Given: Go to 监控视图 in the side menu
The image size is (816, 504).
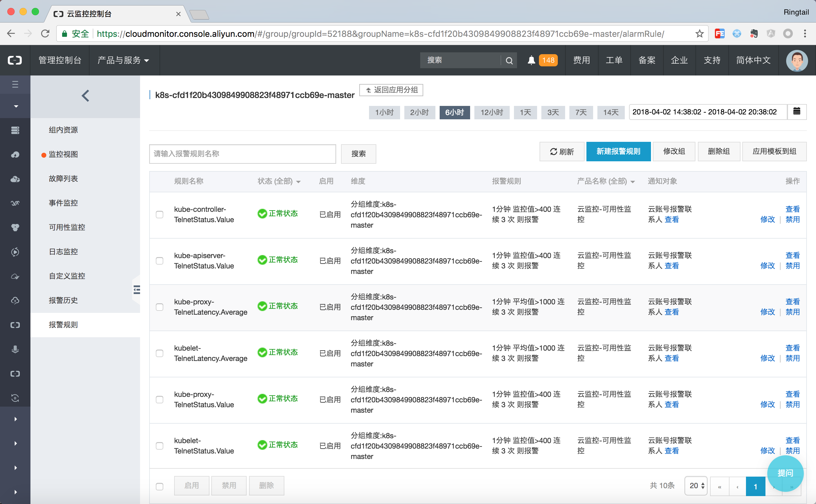Looking at the screenshot, I should point(63,154).
